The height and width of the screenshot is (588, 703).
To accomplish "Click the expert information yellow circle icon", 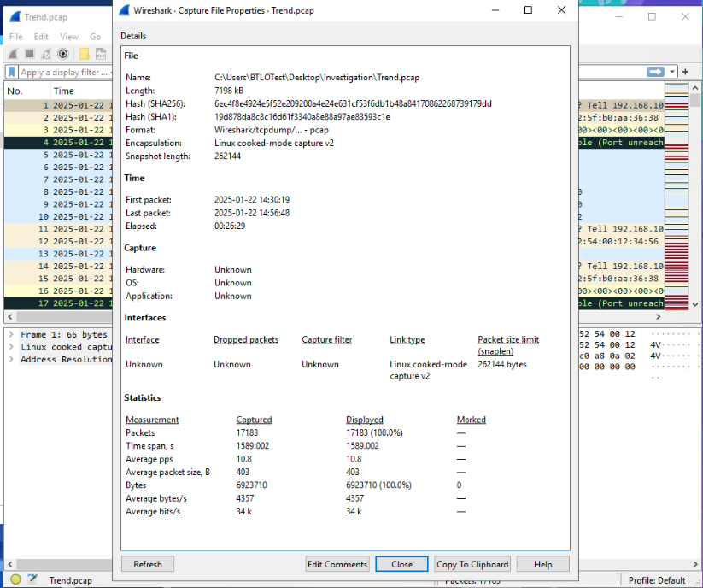I will coord(15,579).
